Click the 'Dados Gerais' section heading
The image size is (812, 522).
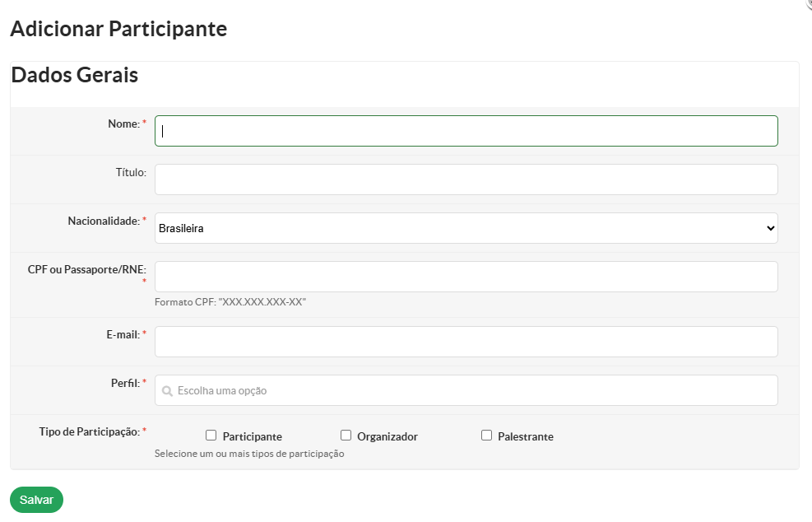click(x=75, y=76)
